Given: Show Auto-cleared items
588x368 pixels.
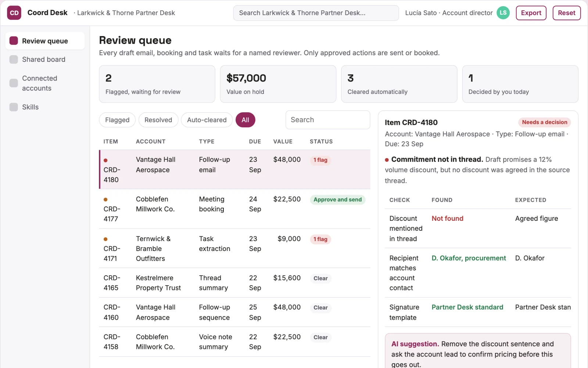Looking at the screenshot, I should coord(207,120).
